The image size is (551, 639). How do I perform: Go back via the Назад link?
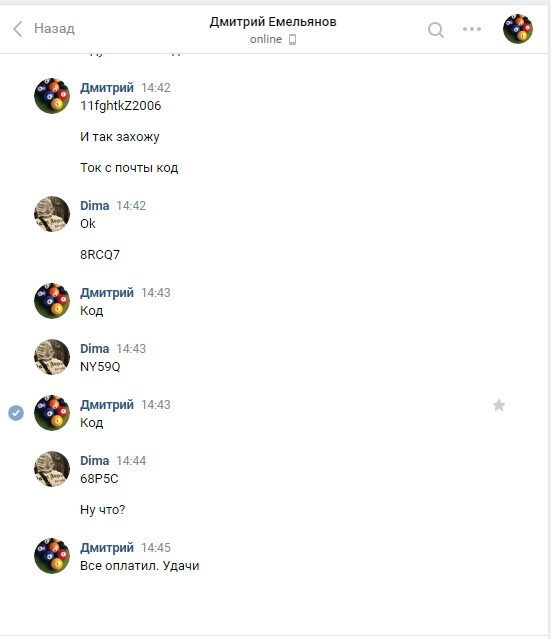[x=54, y=29]
